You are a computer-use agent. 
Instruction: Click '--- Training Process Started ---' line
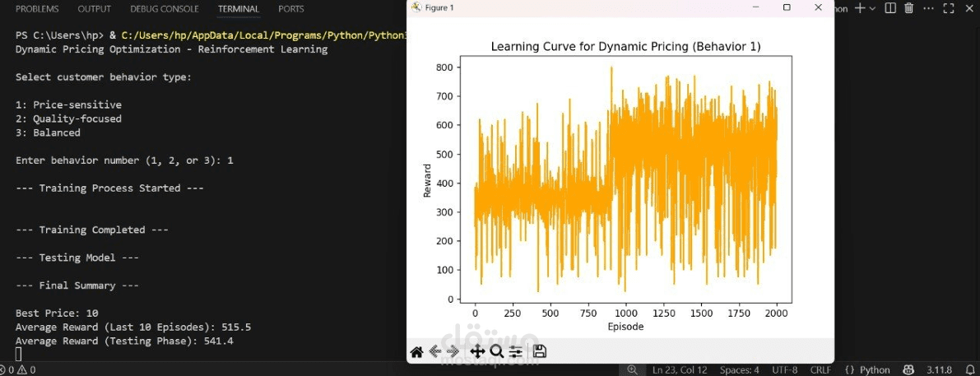click(109, 188)
